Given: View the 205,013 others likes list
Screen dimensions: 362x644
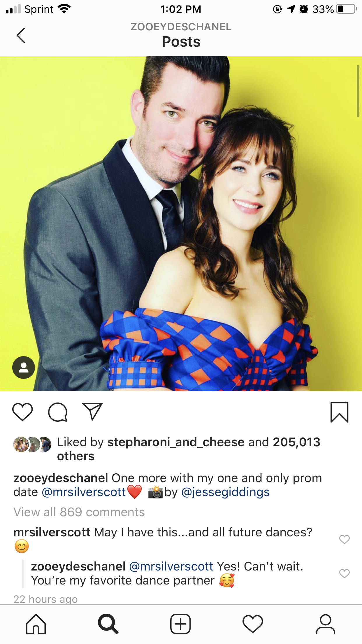Looking at the screenshot, I should click(x=189, y=449).
